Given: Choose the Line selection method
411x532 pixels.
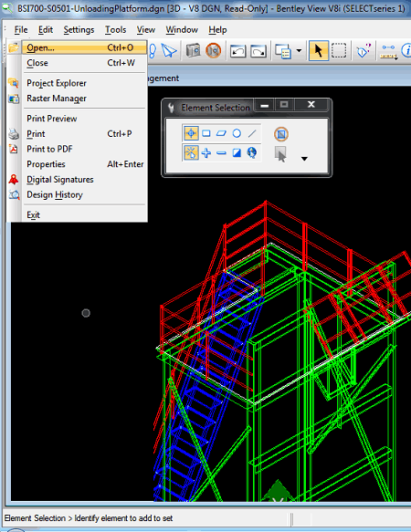Looking at the screenshot, I should click(252, 133).
